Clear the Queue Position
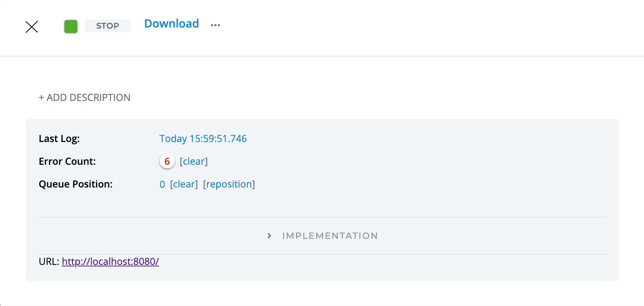This screenshot has height=306, width=644. pos(184,184)
